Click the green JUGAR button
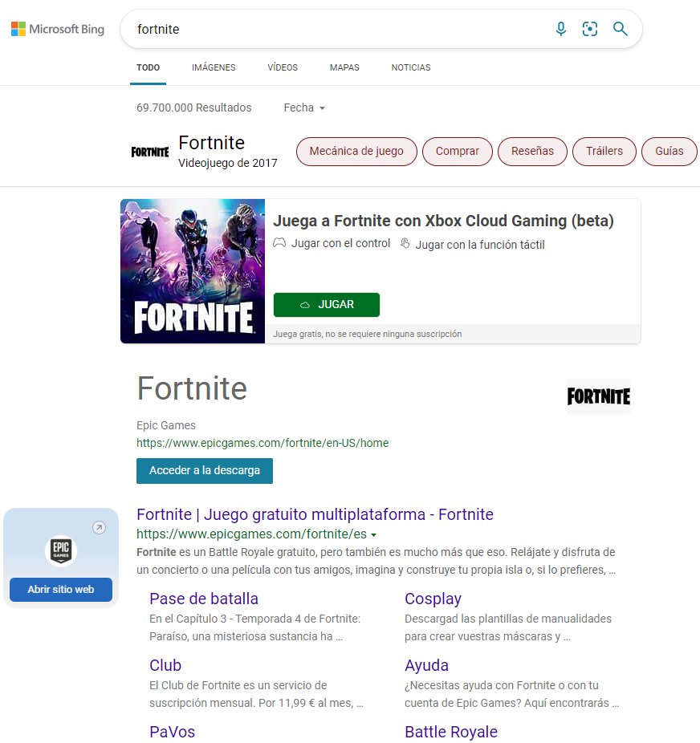This screenshot has width=700, height=743. point(327,305)
